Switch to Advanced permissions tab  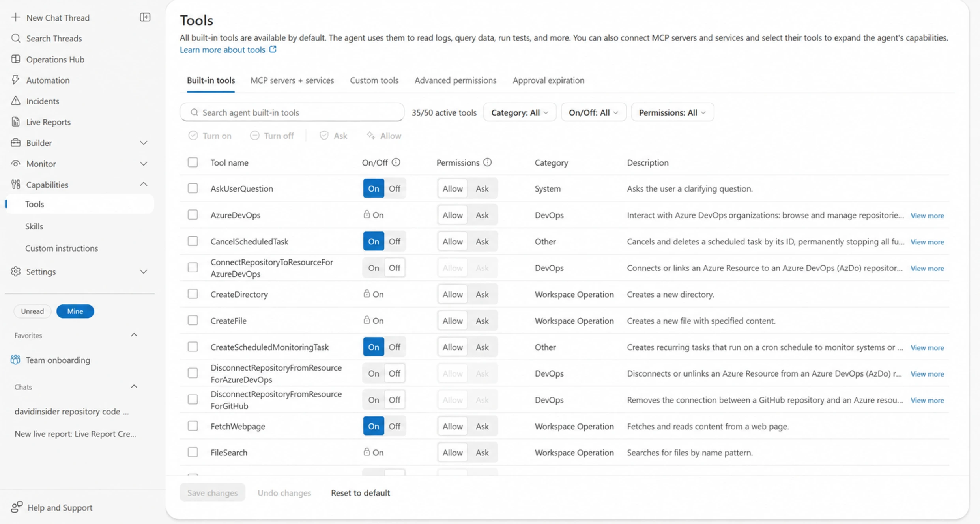point(455,80)
